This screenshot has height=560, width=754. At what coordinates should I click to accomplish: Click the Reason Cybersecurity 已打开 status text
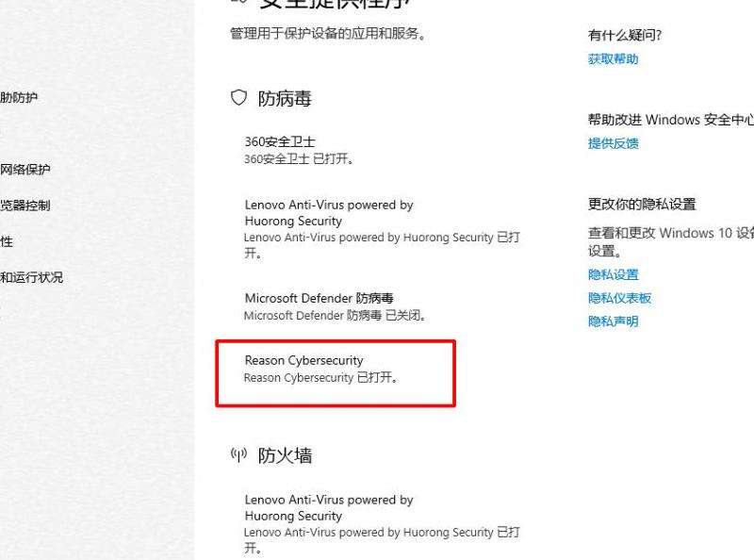(x=320, y=378)
